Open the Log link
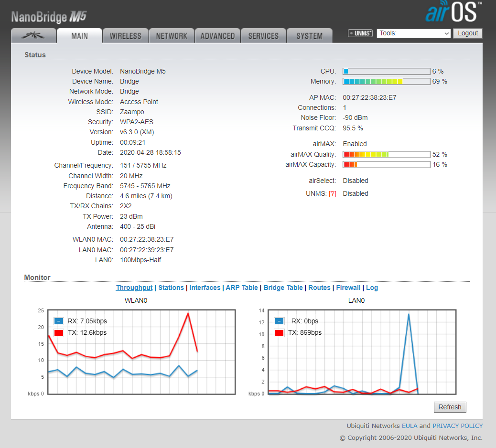Viewport: 496px width, 448px height. (x=372, y=288)
